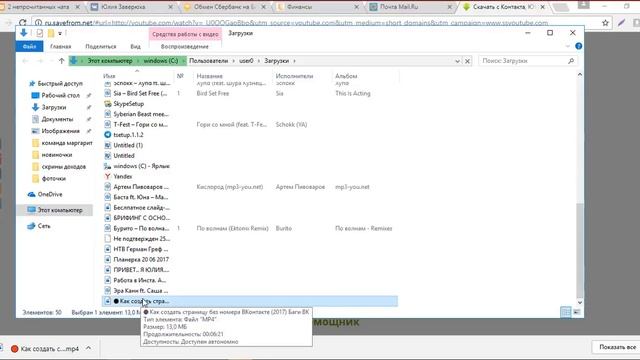Click the user0 breadcrumb segment

click(246, 61)
